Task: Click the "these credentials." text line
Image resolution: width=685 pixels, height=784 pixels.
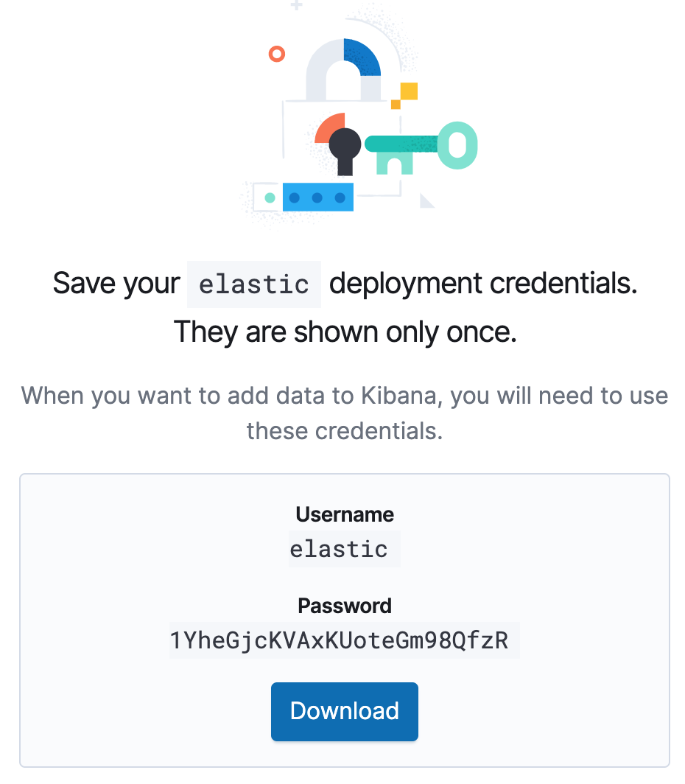Action: 345,430
